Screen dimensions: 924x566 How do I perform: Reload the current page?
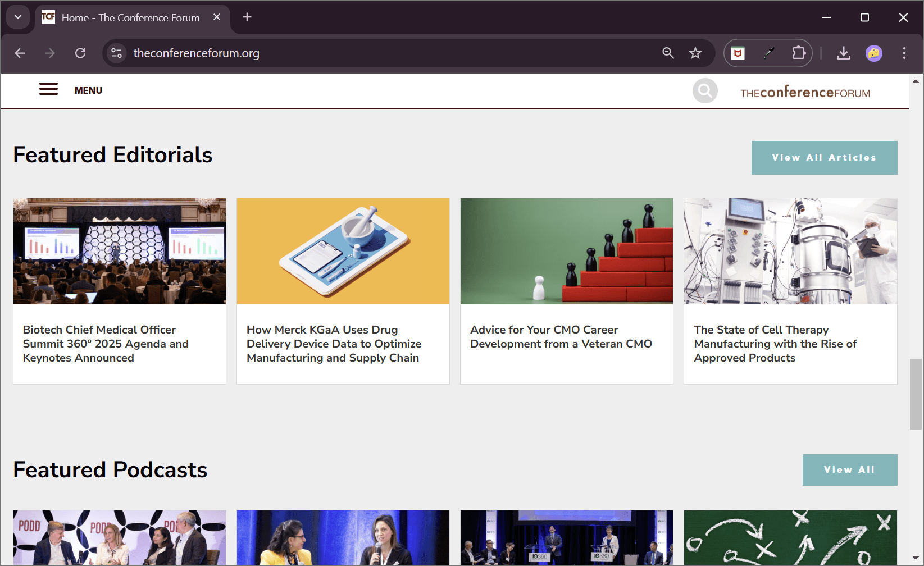[80, 53]
